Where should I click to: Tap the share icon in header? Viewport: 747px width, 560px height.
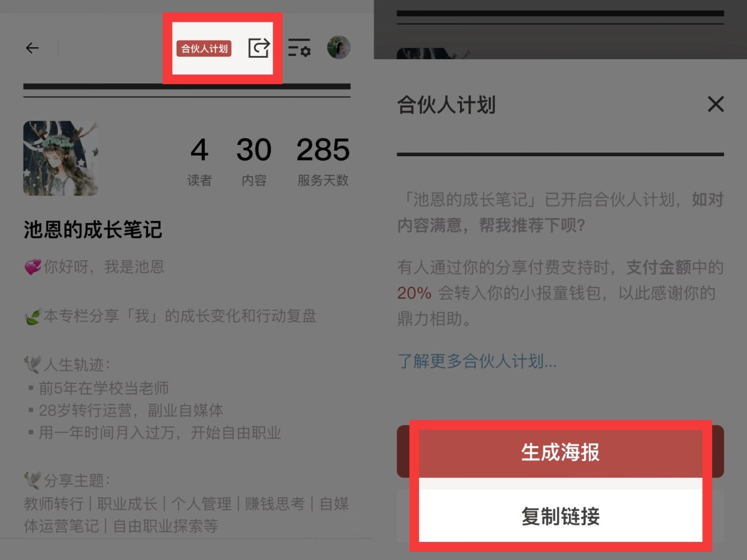point(259,47)
